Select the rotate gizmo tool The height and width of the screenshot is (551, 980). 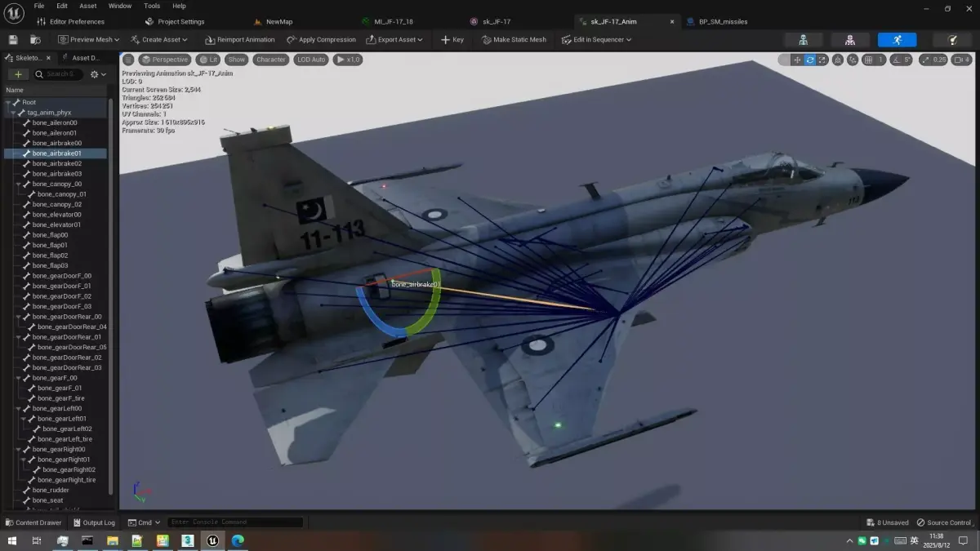(x=810, y=60)
